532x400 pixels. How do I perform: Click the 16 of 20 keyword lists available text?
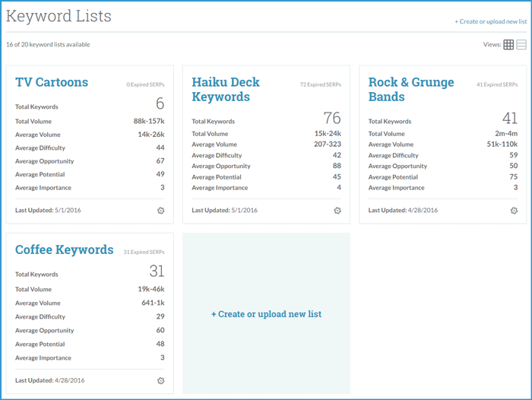click(48, 45)
